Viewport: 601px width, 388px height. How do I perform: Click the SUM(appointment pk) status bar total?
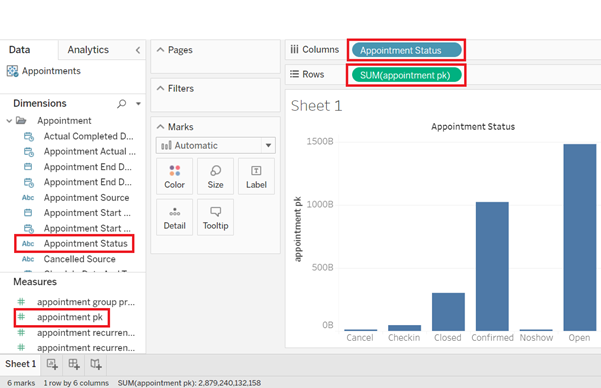click(x=189, y=383)
